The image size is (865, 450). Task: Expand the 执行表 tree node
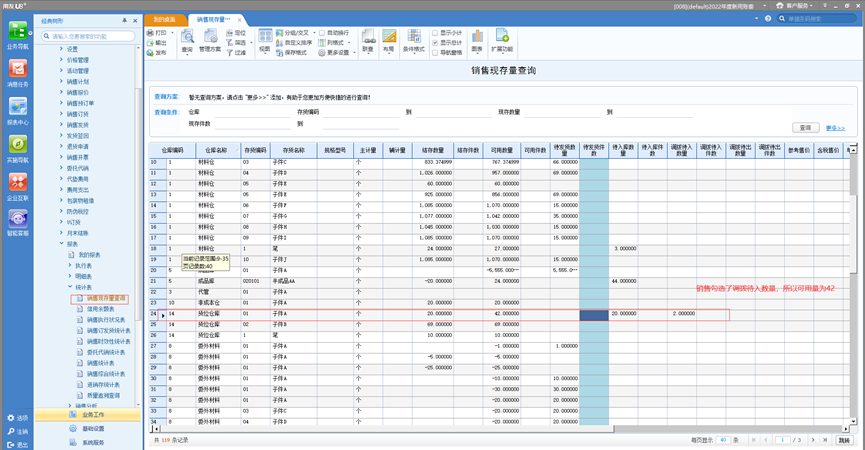70,266
